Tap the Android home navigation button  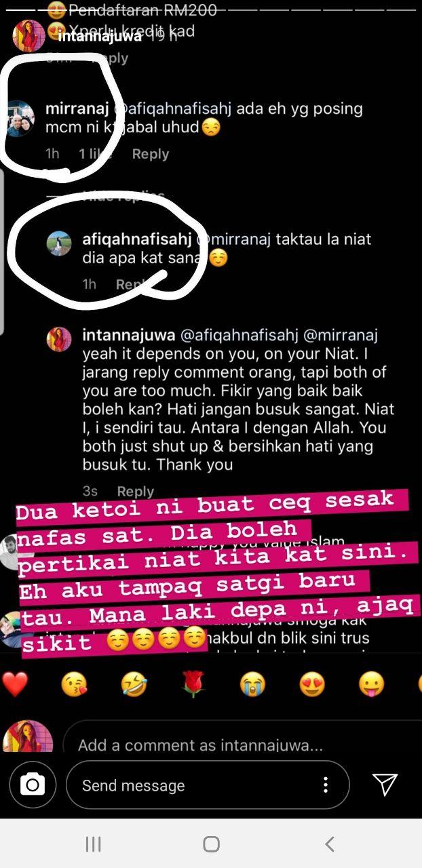pos(211,844)
